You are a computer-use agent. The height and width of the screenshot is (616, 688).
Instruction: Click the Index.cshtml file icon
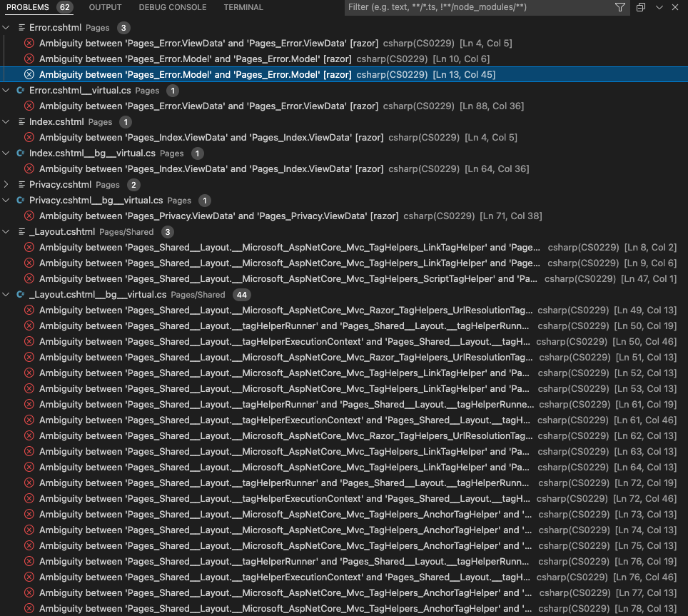pyautogui.click(x=21, y=122)
